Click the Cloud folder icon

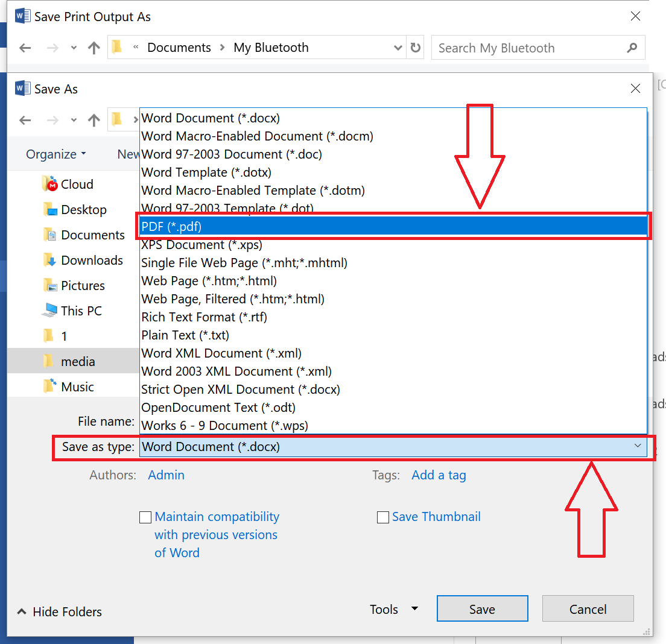tap(49, 184)
